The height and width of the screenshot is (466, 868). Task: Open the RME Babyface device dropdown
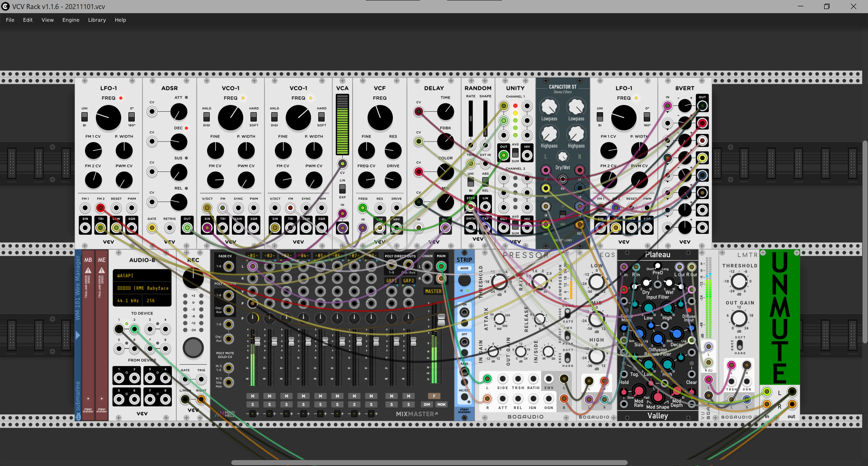(142, 288)
